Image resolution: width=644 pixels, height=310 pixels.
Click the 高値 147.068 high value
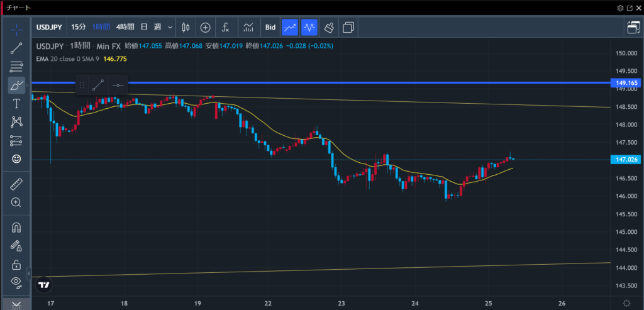click(x=183, y=46)
